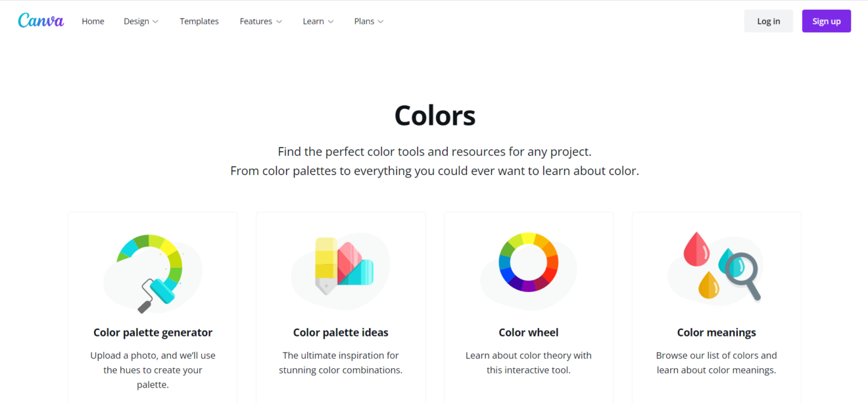The height and width of the screenshot is (403, 868).
Task: Click the droplets and magnifier illustration
Action: coord(717,266)
